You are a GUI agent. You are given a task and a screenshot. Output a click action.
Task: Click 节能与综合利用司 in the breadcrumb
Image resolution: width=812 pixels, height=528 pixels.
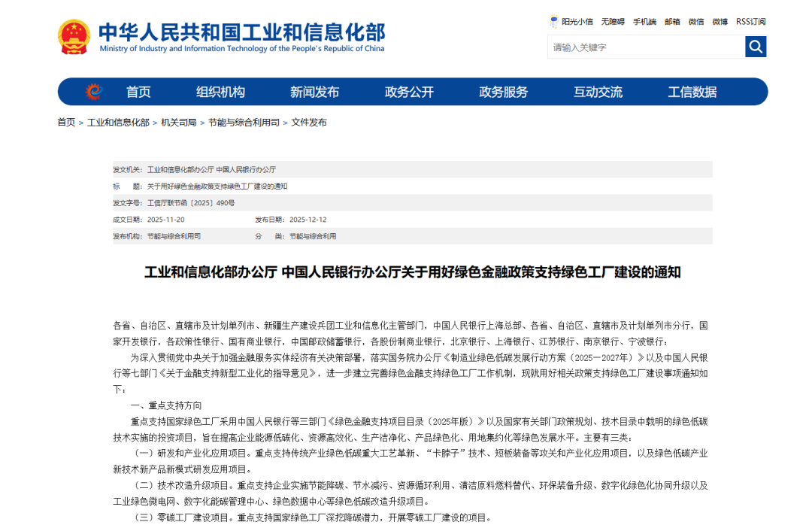(x=244, y=123)
